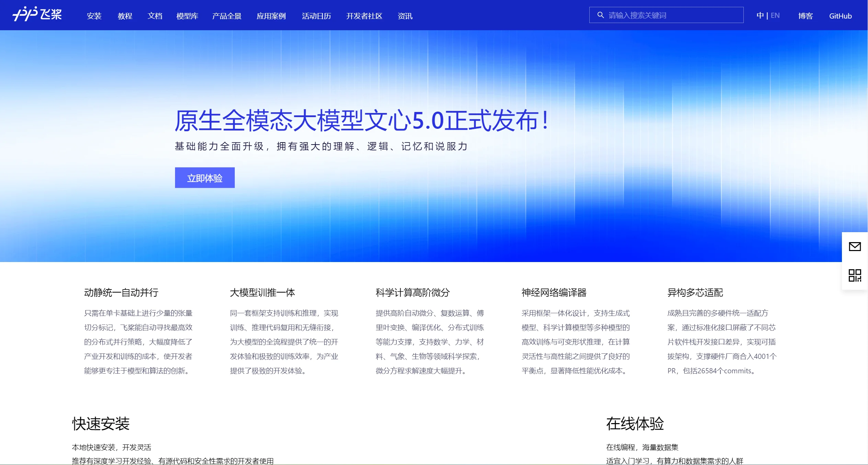Select the 模型库 navigation tab

pos(187,16)
